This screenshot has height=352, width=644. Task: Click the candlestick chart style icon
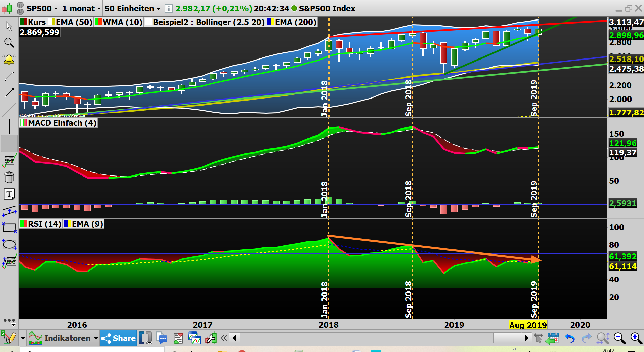(x=7, y=8)
